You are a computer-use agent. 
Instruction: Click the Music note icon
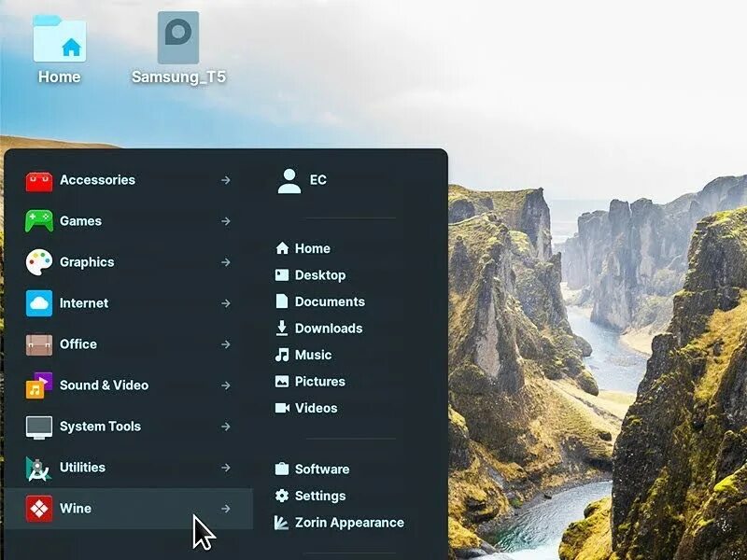282,355
